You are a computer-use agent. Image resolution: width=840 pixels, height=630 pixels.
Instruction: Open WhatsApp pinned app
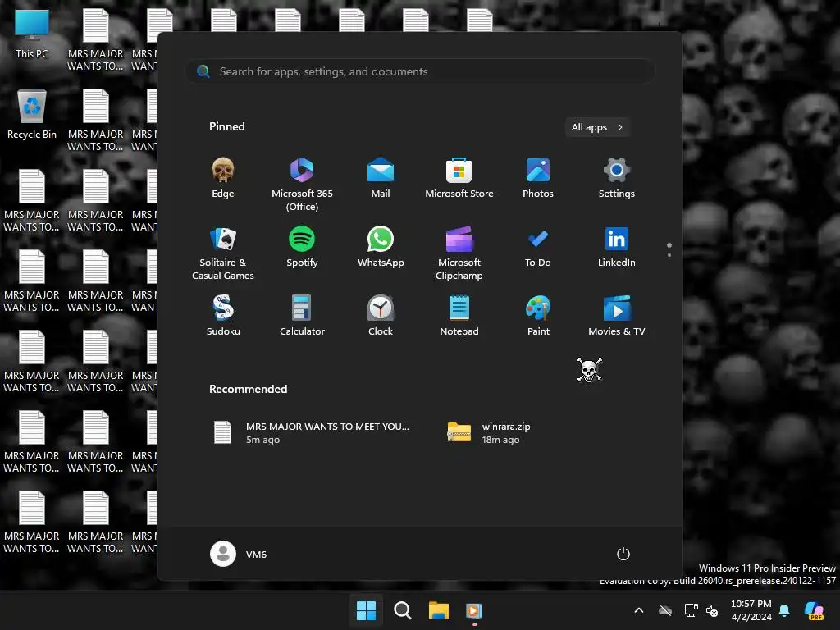pyautogui.click(x=381, y=248)
